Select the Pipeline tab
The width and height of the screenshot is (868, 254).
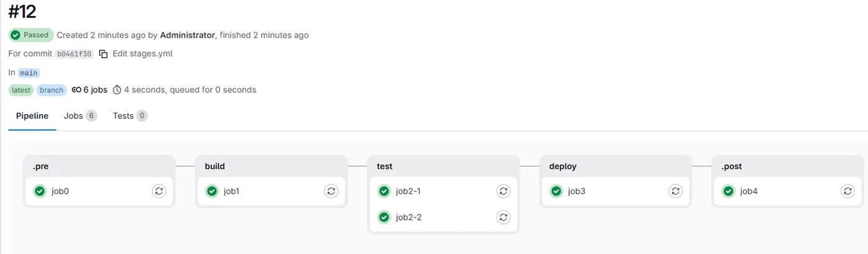pyautogui.click(x=32, y=116)
